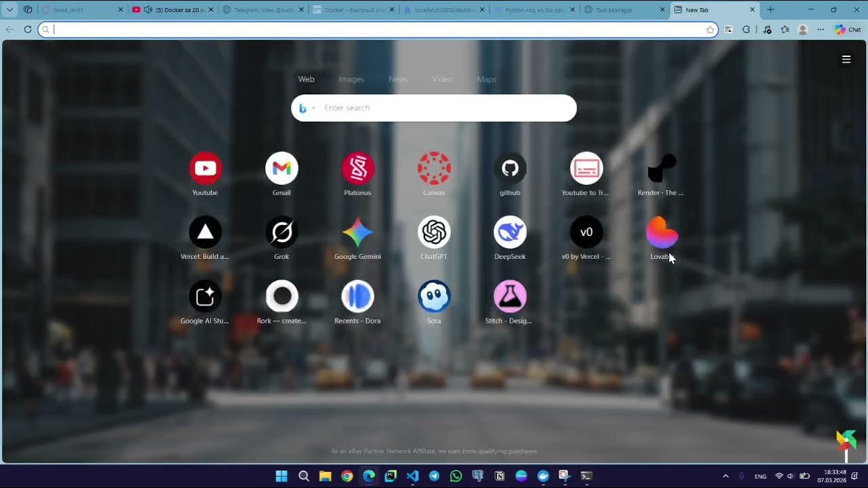Open the browser Extensions menu
The image size is (868, 488).
(747, 29)
